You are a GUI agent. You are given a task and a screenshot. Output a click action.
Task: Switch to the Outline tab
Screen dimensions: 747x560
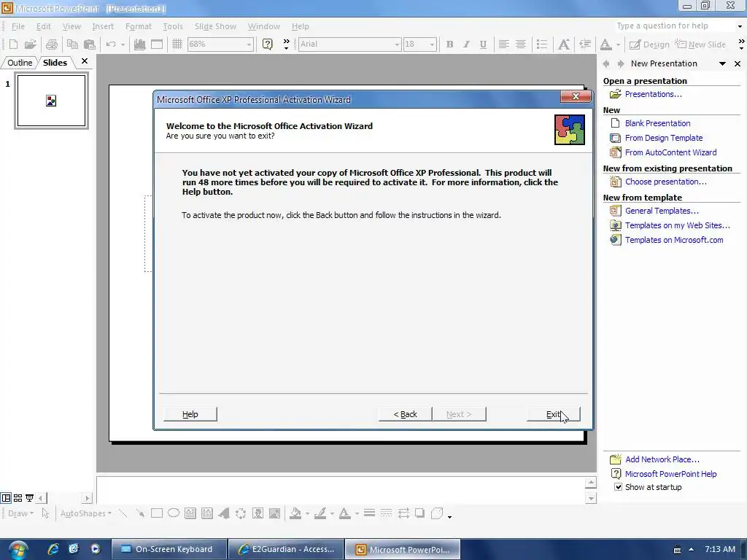(x=20, y=63)
